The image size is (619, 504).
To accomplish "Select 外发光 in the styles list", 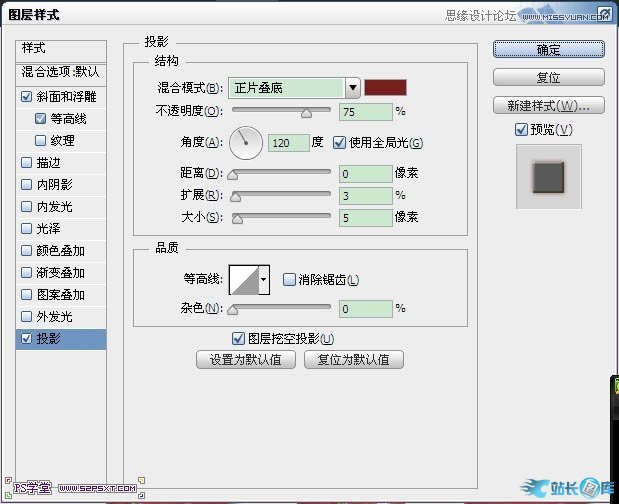I will pos(54,317).
